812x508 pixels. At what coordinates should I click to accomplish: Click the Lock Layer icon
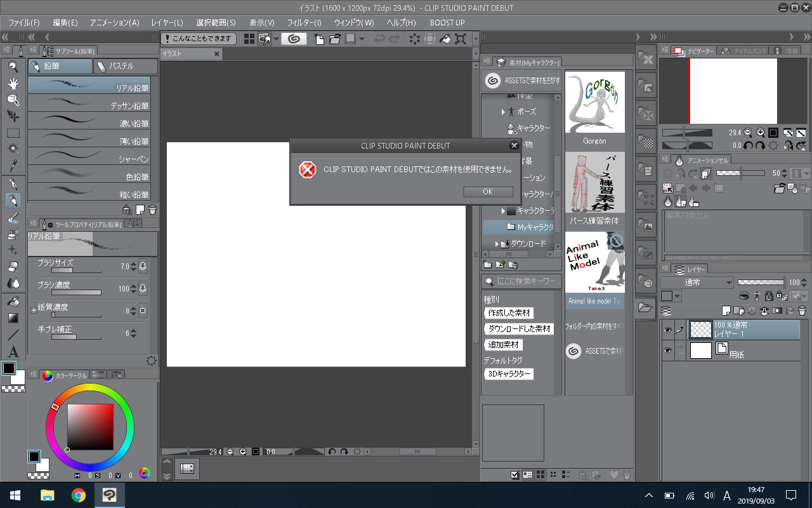(768, 297)
